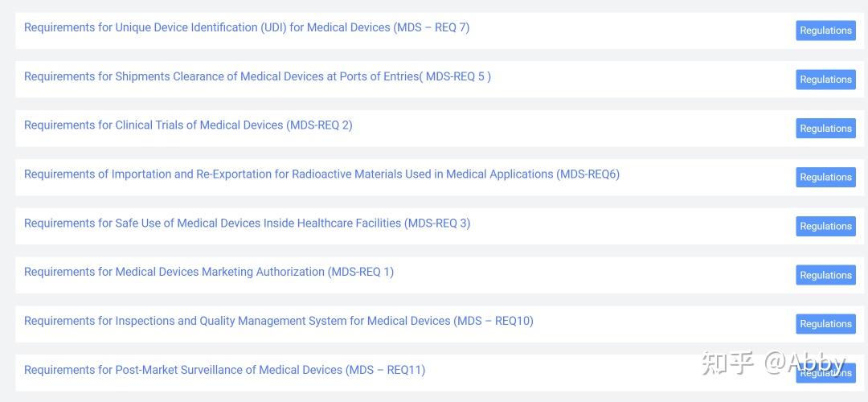Select Regulations tag next to Clinical Trials
This screenshot has height=402, width=868.
825,129
